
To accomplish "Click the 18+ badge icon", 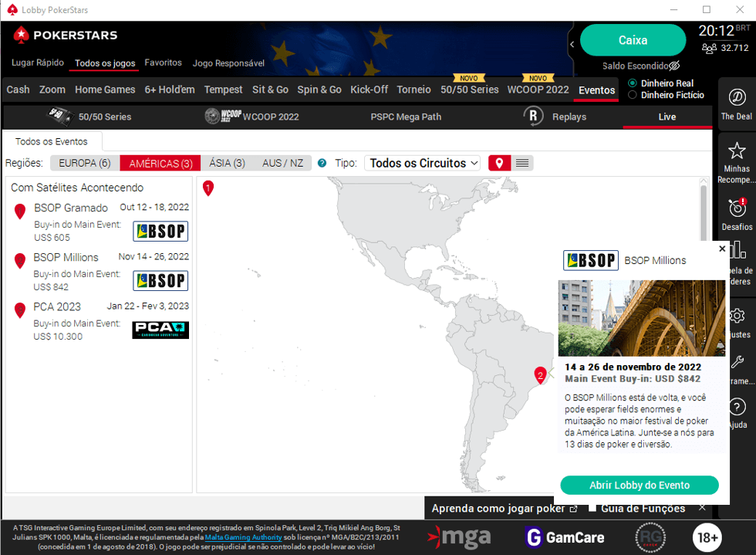I will pos(707,537).
